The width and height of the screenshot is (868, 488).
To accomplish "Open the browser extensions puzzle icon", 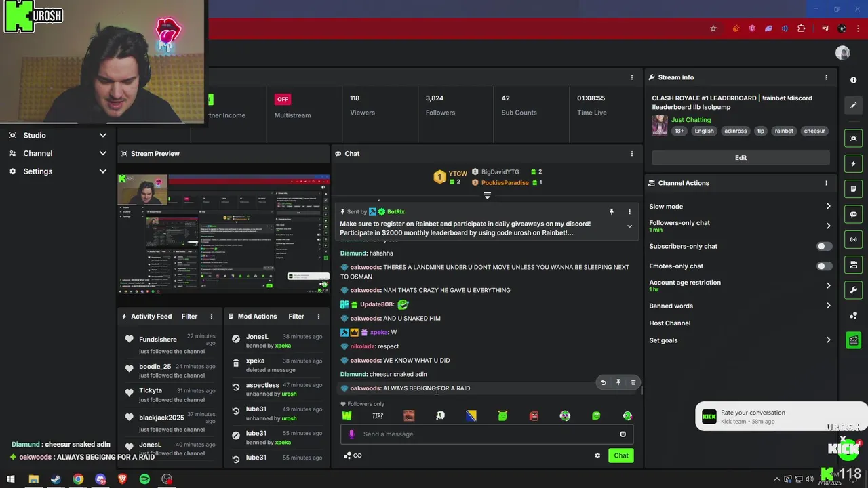I will [x=802, y=28].
